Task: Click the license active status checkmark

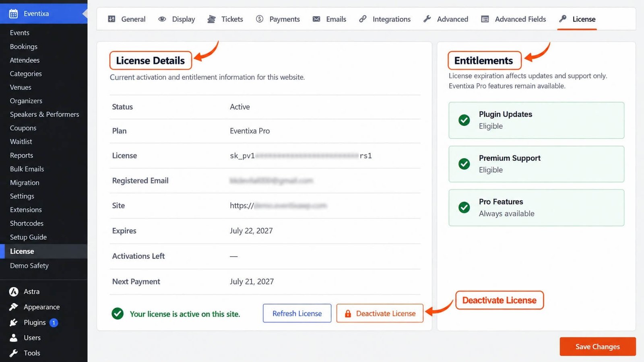Action: point(118,313)
